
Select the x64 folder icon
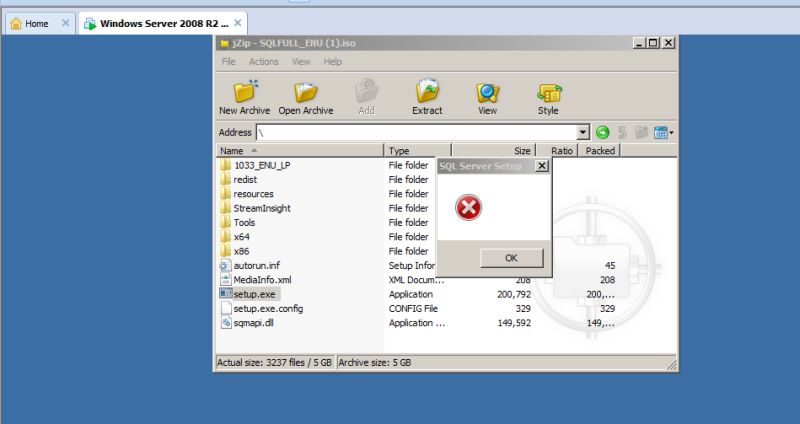[226, 236]
